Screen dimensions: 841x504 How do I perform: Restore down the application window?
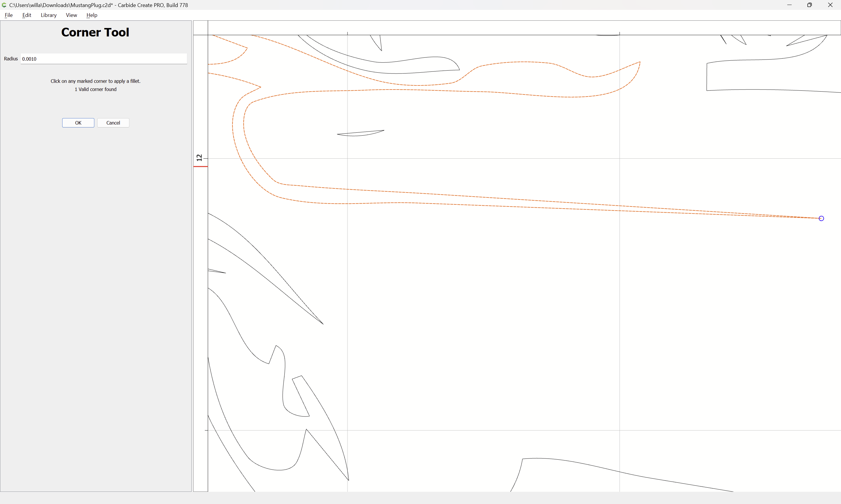(810, 5)
